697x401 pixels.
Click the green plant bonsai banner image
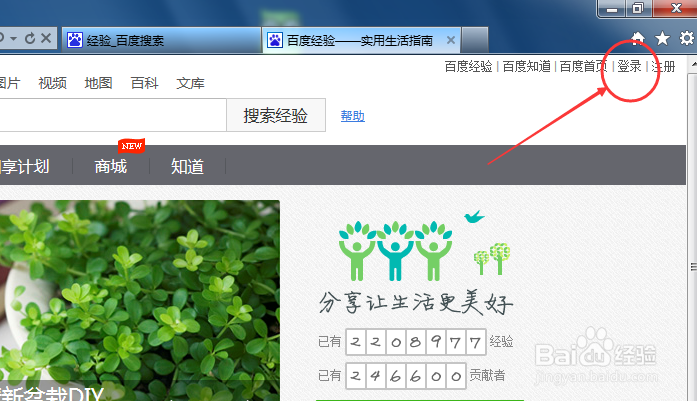[140, 301]
